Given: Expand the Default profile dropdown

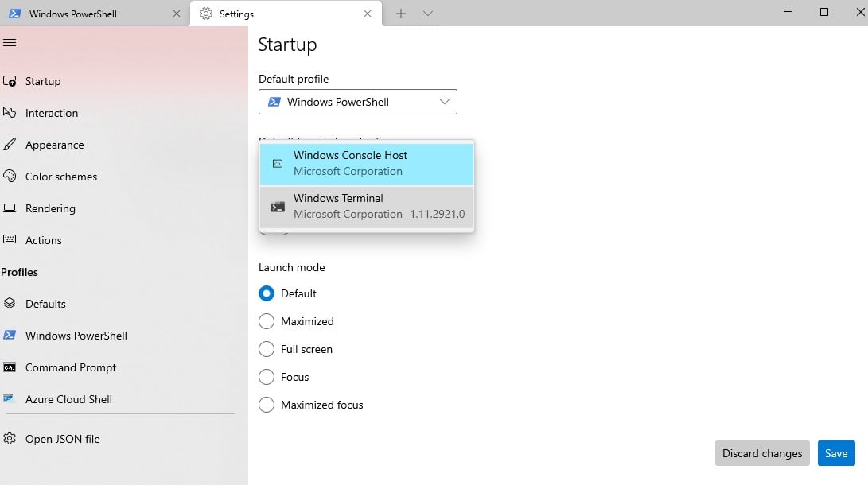Looking at the screenshot, I should [358, 102].
